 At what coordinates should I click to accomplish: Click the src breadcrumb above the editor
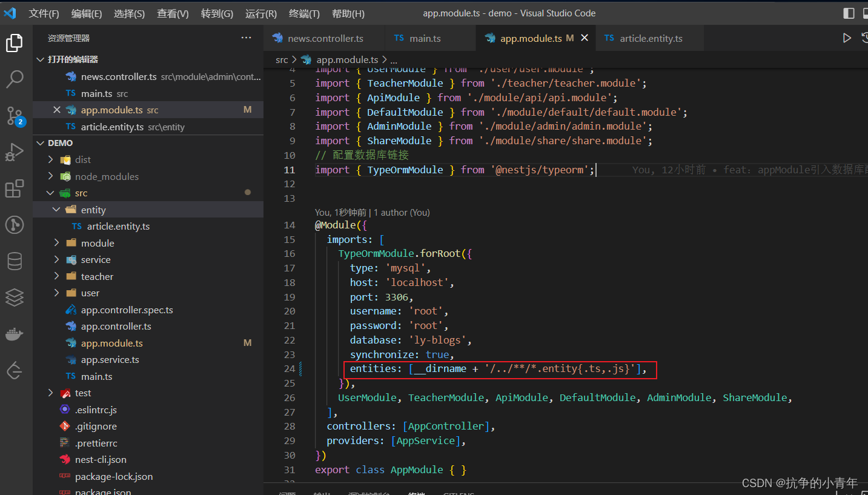282,59
